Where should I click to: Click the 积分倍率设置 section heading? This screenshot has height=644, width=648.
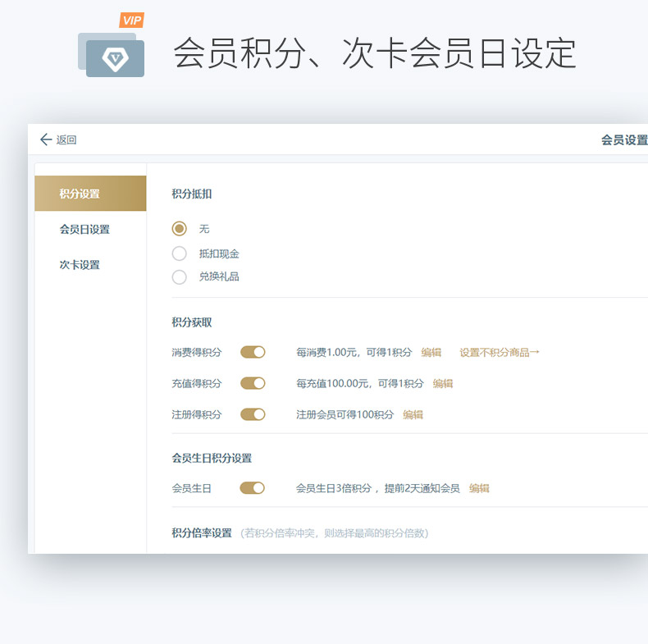coord(202,533)
